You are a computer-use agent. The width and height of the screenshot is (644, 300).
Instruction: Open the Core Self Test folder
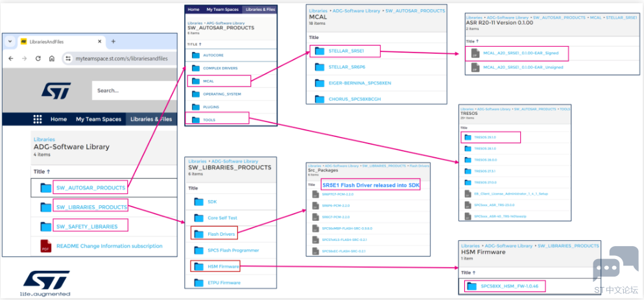222,218
